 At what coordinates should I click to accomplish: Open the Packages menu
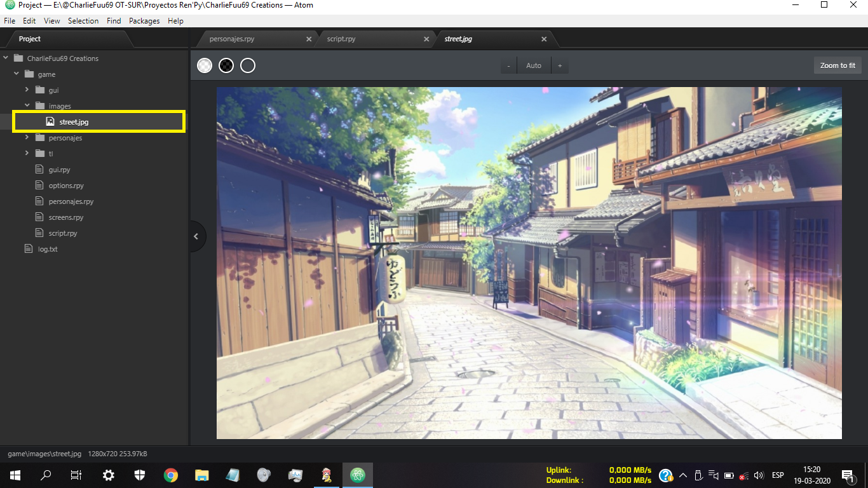pos(144,21)
